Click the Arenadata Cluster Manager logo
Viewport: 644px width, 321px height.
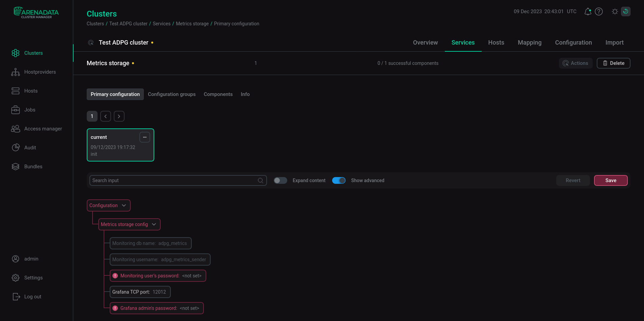[36, 13]
